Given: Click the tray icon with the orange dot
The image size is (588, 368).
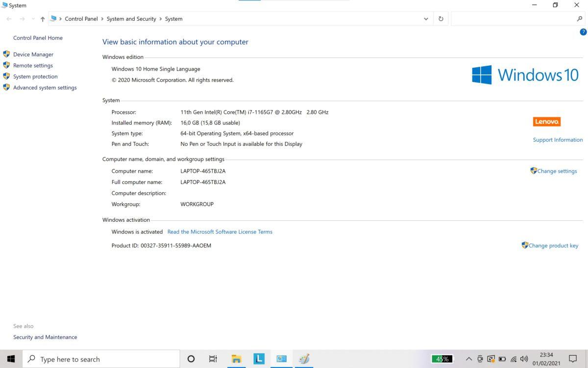Looking at the screenshot, I should (x=491, y=359).
